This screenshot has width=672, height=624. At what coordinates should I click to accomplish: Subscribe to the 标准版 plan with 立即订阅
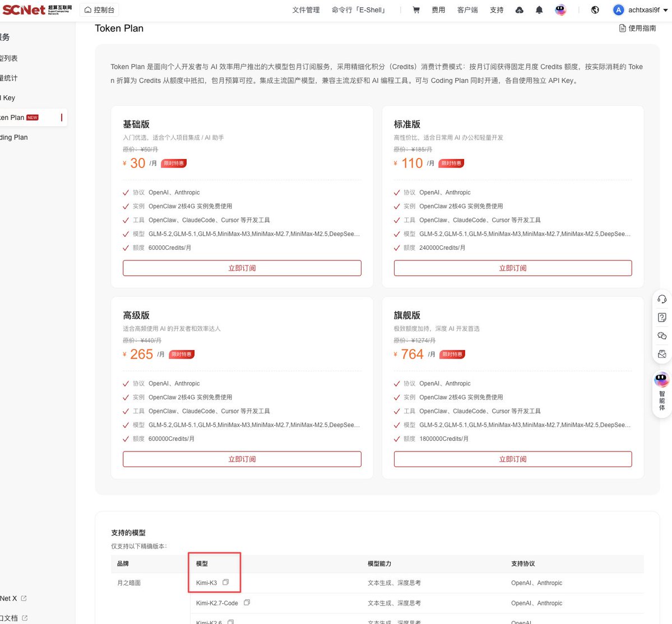tap(513, 268)
